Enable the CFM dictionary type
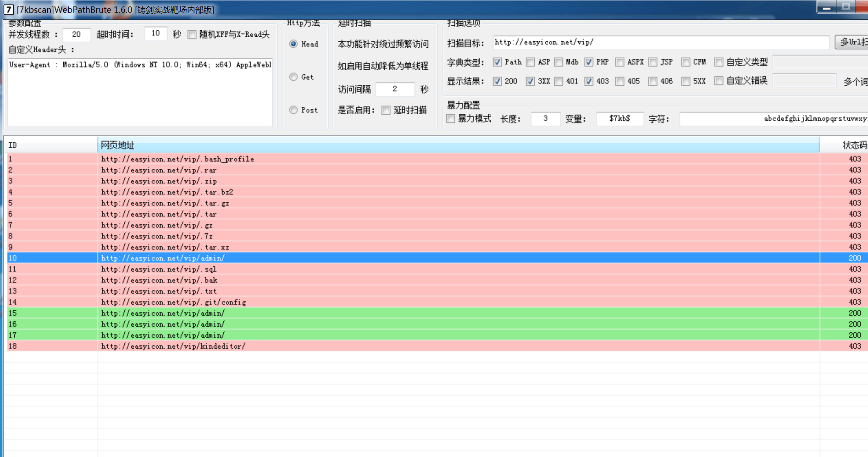This screenshot has width=868, height=457. point(686,62)
